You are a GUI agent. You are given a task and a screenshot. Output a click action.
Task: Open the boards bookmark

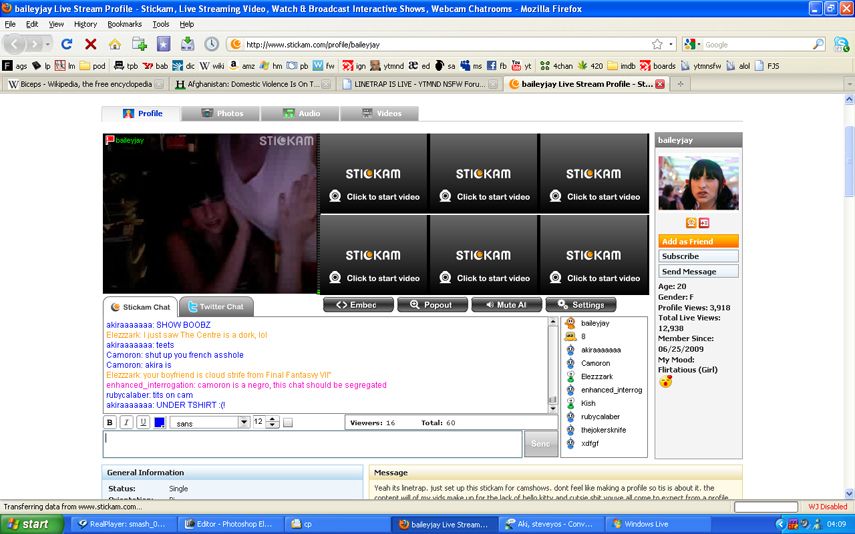[658, 66]
